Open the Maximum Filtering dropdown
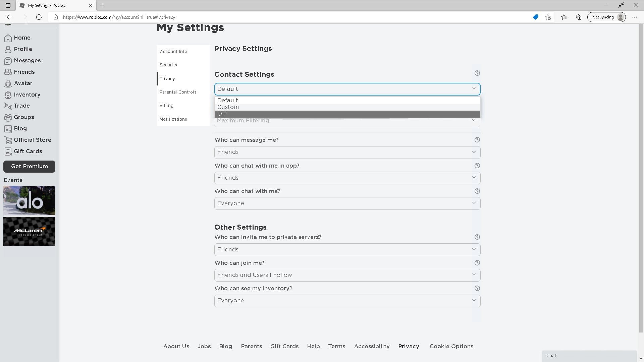 pos(347,122)
